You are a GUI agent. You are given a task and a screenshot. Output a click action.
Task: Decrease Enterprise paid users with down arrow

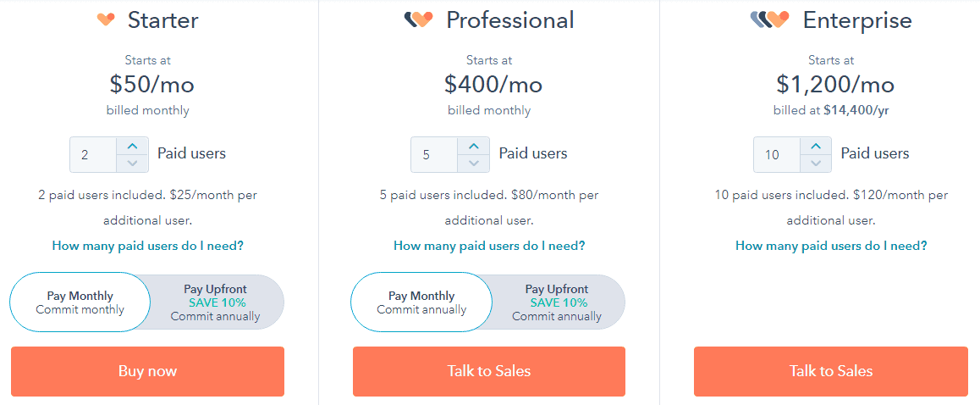tap(816, 164)
